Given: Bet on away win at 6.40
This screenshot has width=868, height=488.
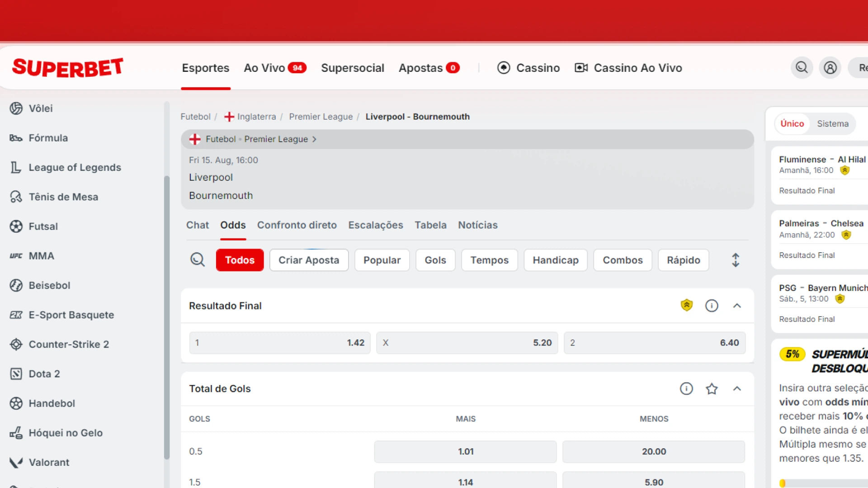Looking at the screenshot, I should tap(655, 343).
